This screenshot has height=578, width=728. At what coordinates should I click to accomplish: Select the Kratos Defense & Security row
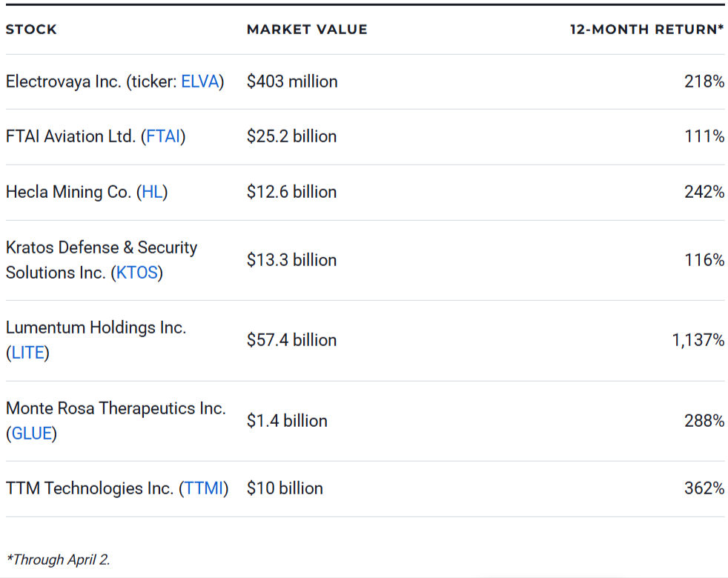tap(100, 259)
